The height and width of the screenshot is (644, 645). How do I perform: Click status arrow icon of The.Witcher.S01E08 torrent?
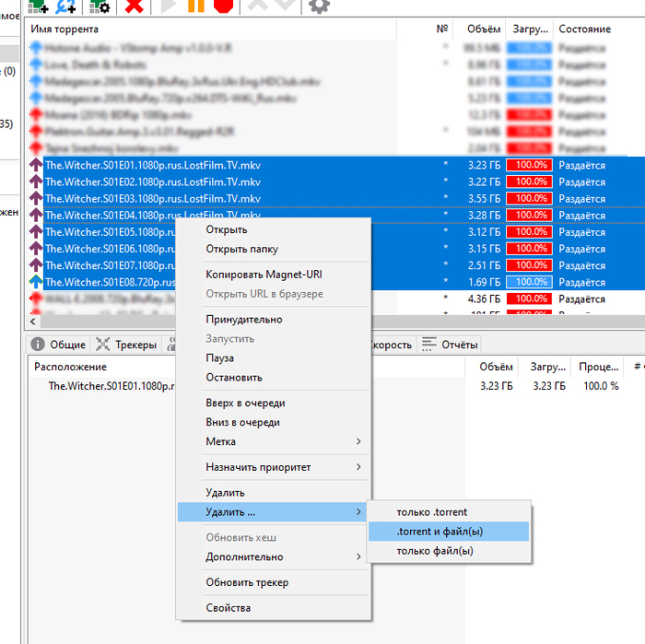[36, 282]
